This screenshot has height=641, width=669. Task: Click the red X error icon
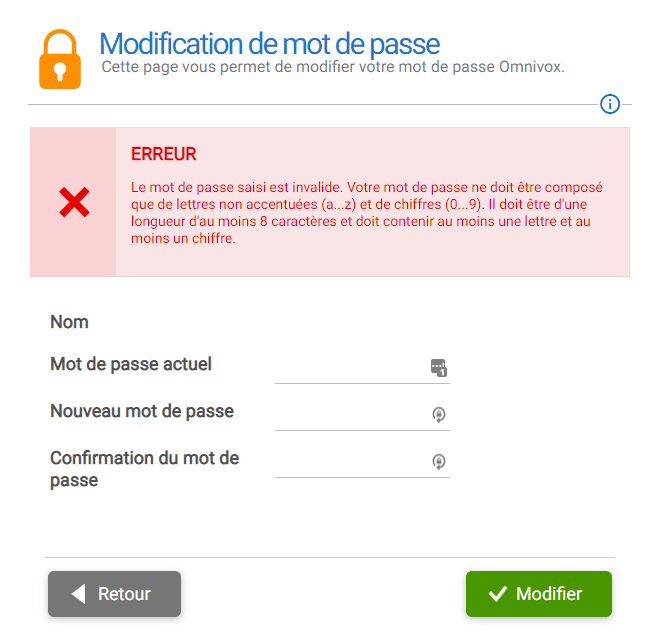tap(74, 203)
